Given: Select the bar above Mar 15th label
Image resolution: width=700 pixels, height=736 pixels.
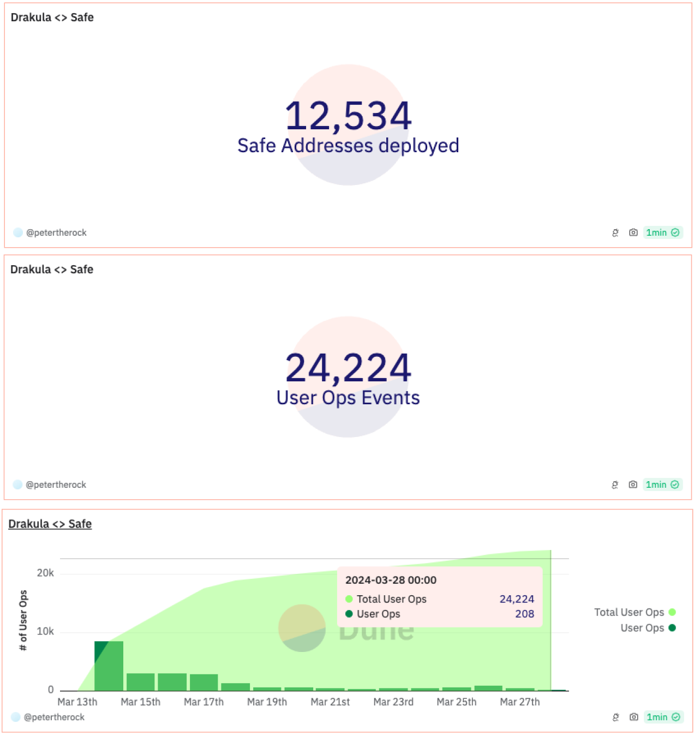Looking at the screenshot, I should click(x=140, y=682).
